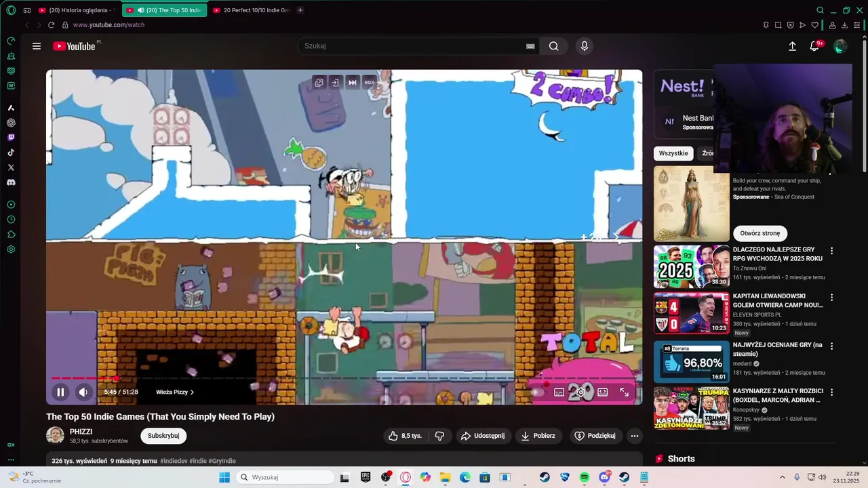Image resolution: width=868 pixels, height=488 pixels.
Task: Open the 'NAJWYŻEJ OCENIANE GRY' video thumbnail
Action: coord(692,361)
